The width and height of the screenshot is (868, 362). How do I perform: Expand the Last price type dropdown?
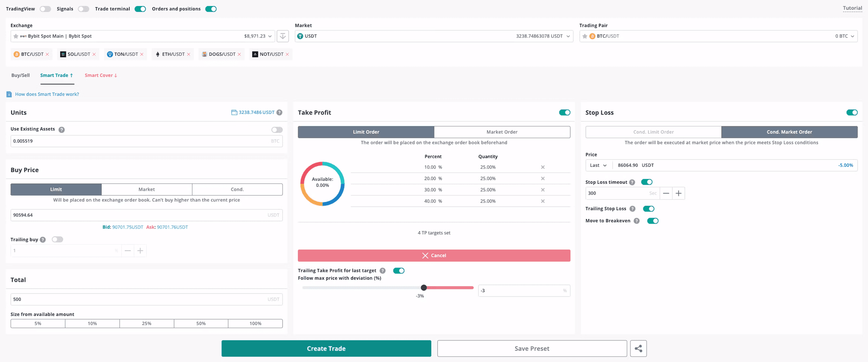(x=598, y=165)
